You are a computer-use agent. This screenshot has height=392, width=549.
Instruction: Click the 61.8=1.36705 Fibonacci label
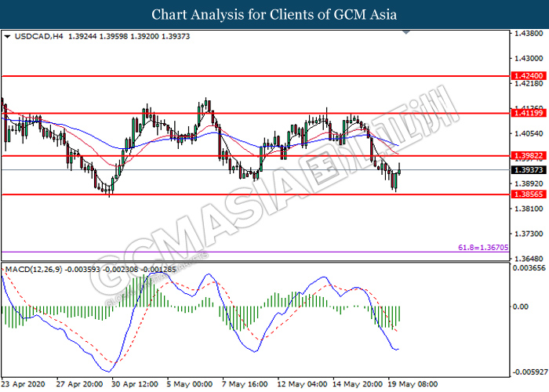point(483,248)
